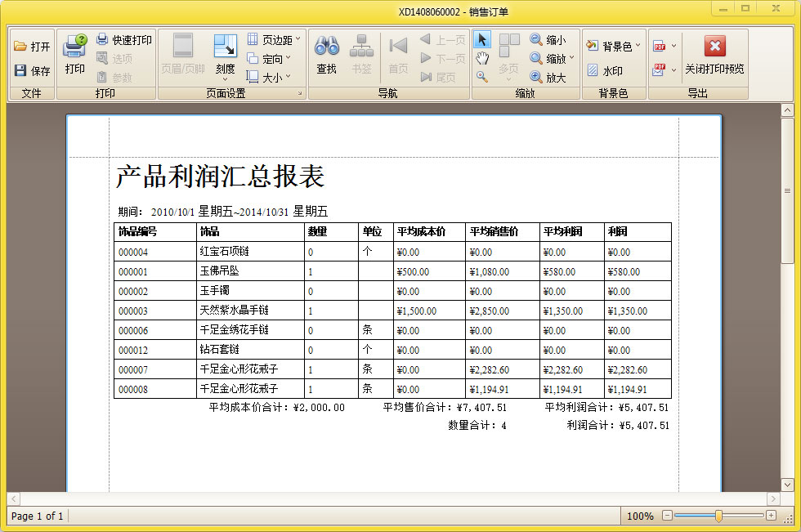Click value ¥2,850.00
801x532 pixels.
(x=490, y=311)
